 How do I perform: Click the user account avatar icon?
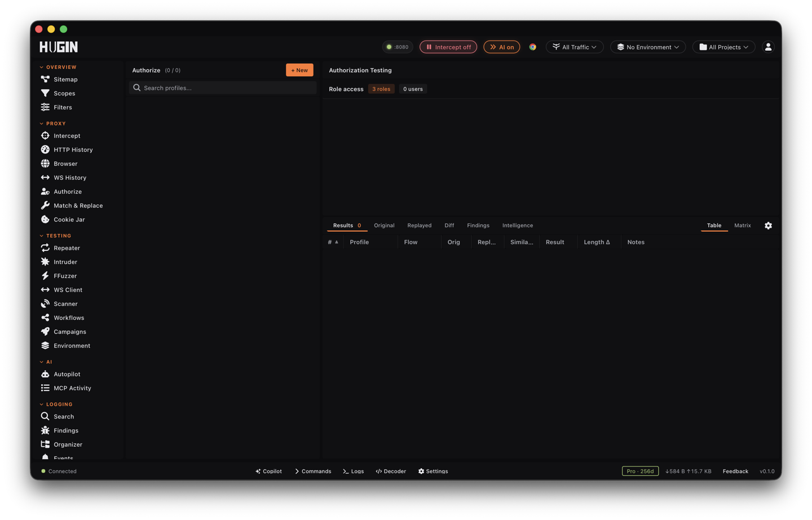click(x=768, y=47)
